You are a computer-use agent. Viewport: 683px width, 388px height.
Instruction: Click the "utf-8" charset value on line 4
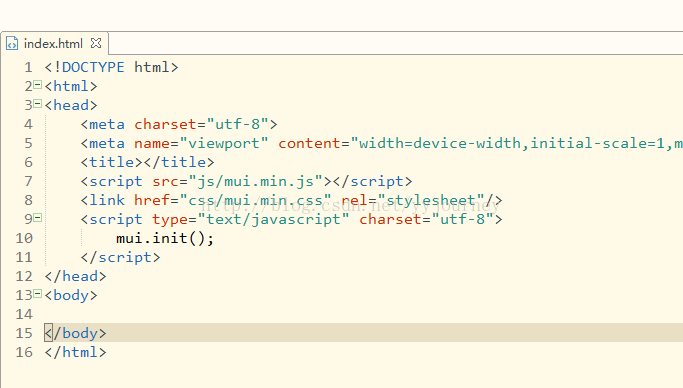[x=237, y=124]
